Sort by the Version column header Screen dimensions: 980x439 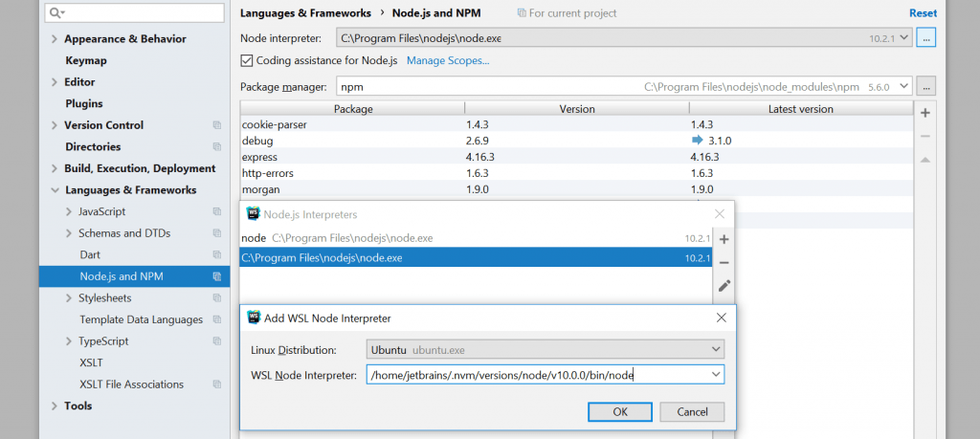(577, 109)
